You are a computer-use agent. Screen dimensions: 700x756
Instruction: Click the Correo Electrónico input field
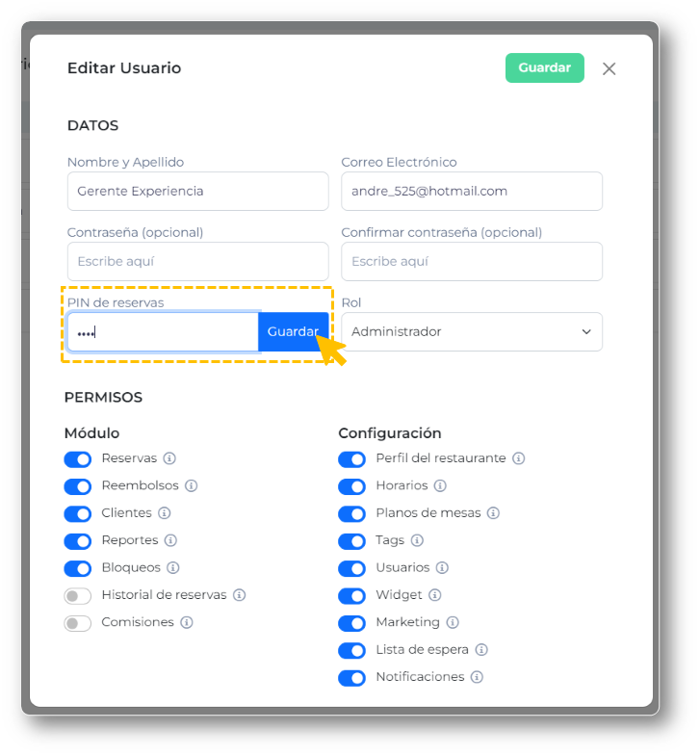472,191
